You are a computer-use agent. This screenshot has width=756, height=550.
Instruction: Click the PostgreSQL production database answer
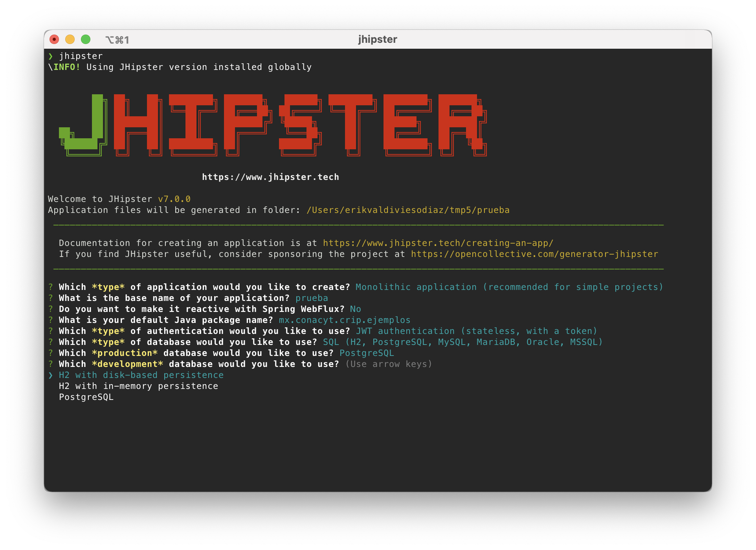367,353
